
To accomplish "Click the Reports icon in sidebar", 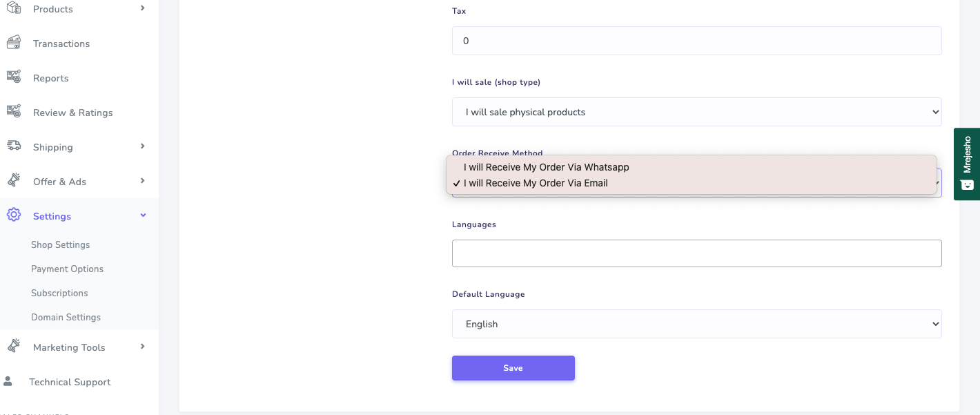I will [x=13, y=77].
